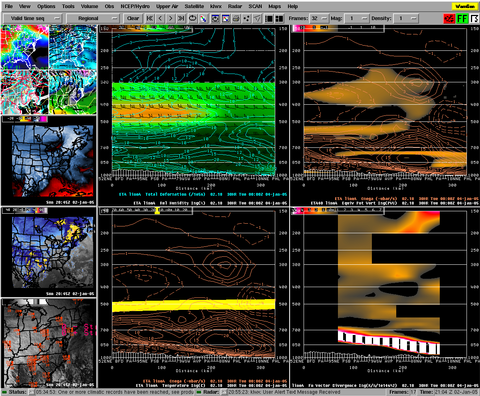
Task: Click the yellow button at top right
Action: coord(464,6)
